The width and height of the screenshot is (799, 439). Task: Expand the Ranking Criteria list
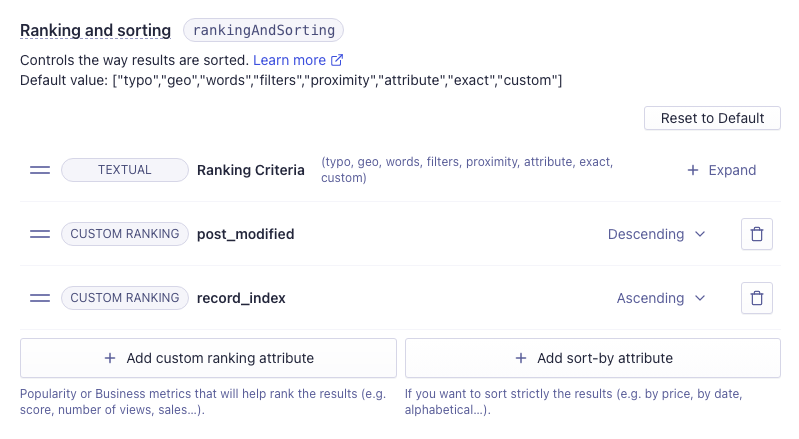pyautogui.click(x=722, y=170)
